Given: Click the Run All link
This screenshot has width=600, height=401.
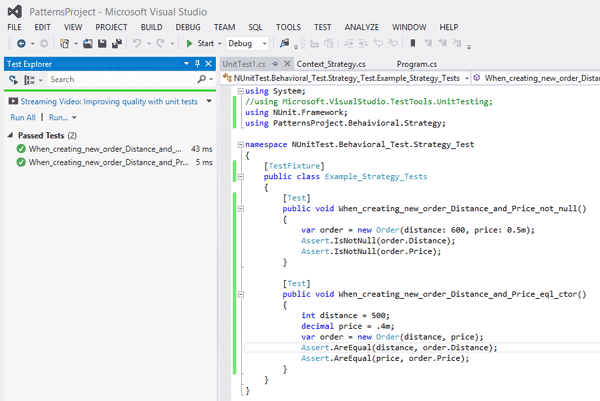Looking at the screenshot, I should click(x=23, y=117).
